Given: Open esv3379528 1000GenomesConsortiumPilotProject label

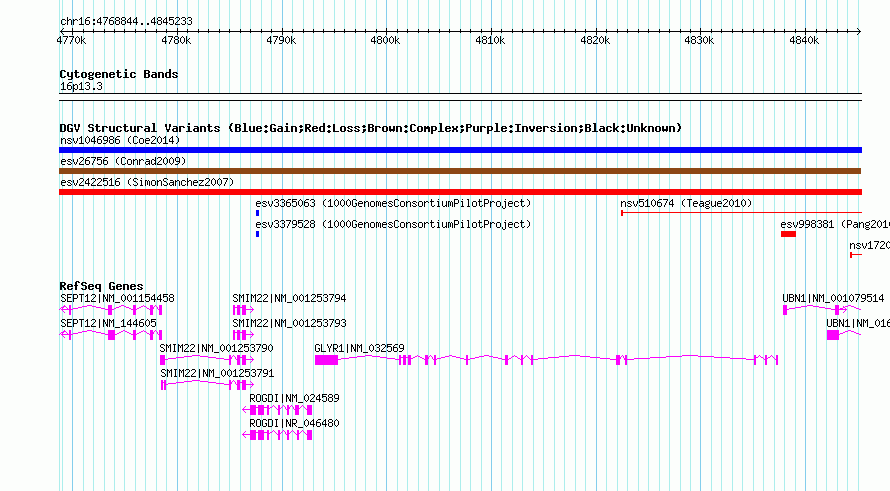Looking at the screenshot, I should pos(393,224).
